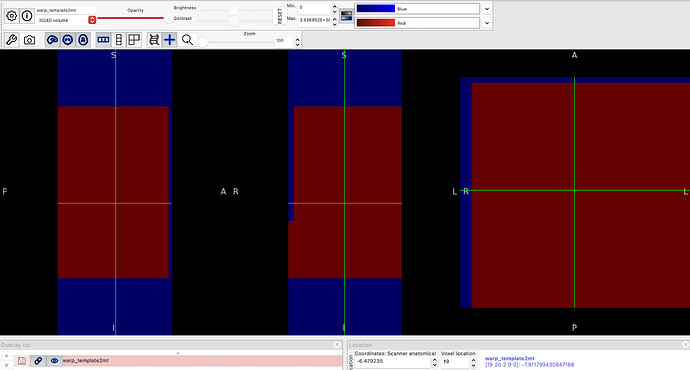Take a screenshot with the camera icon

(x=29, y=40)
